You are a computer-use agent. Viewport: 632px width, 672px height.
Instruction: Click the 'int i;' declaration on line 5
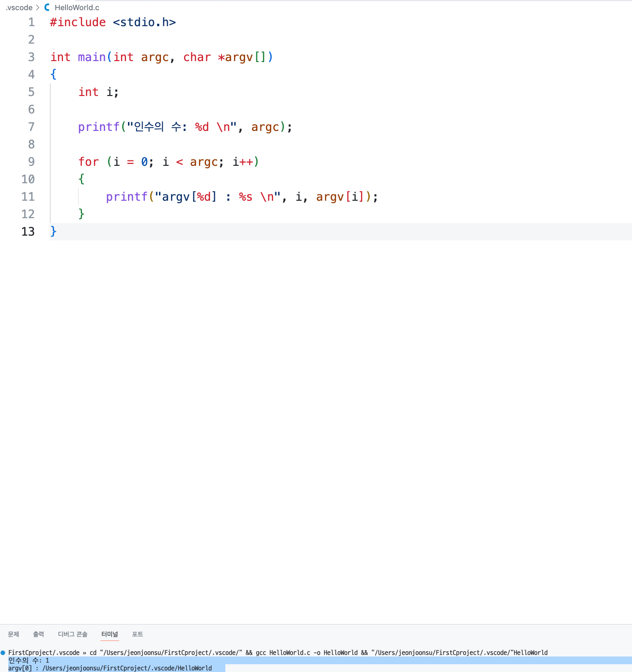[x=98, y=92]
